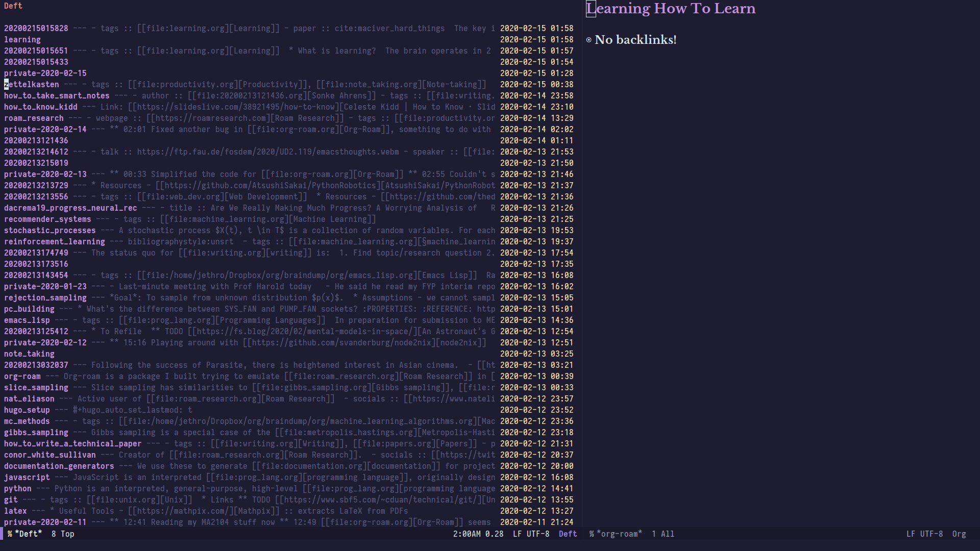Open the private-2020-02-14 daily note
The height and width of the screenshot is (551, 980).
point(45,130)
